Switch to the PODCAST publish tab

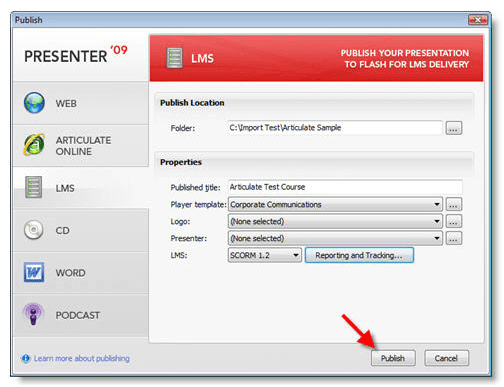pos(81,315)
